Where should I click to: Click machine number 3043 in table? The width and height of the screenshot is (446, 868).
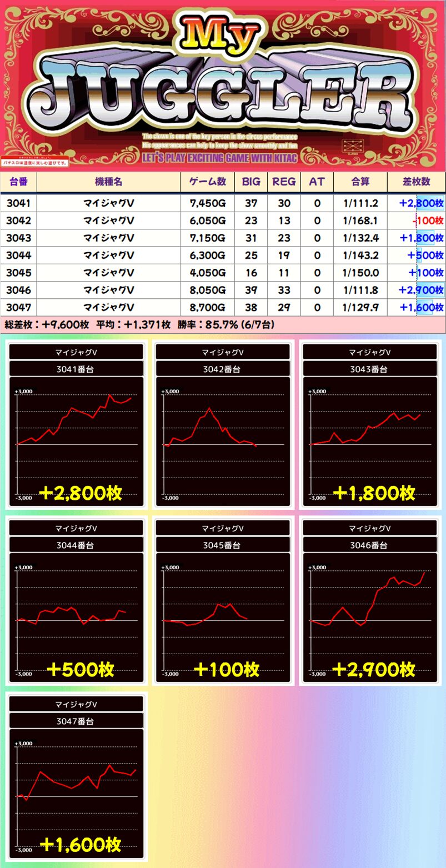[18, 238]
